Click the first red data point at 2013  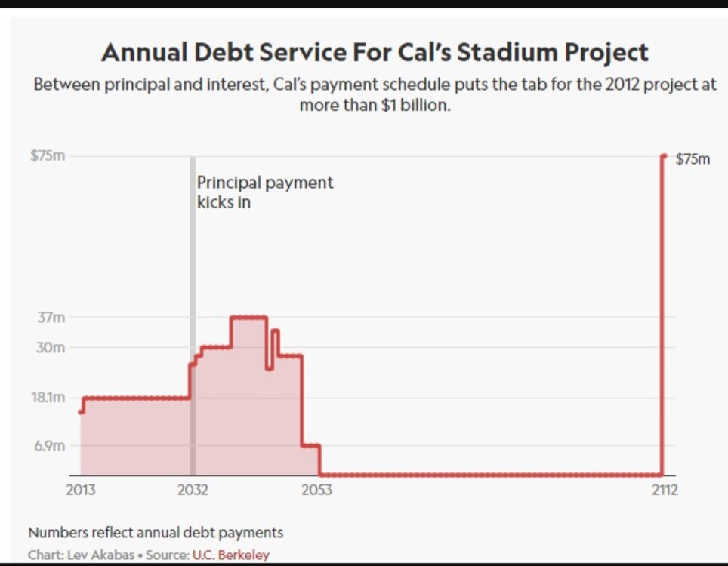[x=81, y=411]
